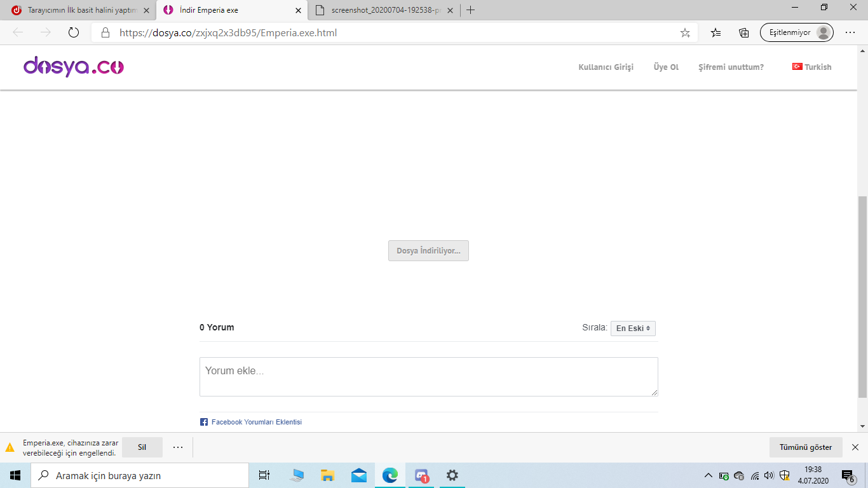Reload the dosya.co page
Viewport: 868px width, 488px height.
74,32
